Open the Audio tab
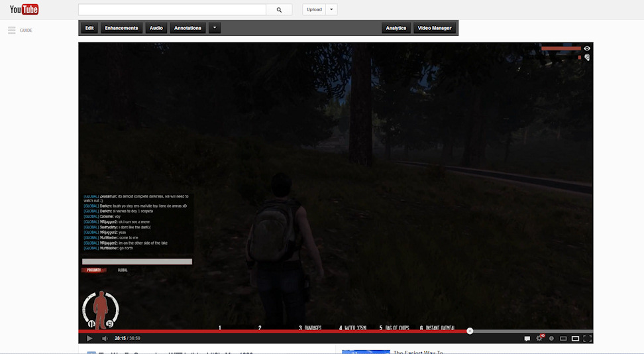This screenshot has height=354, width=644. click(x=156, y=28)
